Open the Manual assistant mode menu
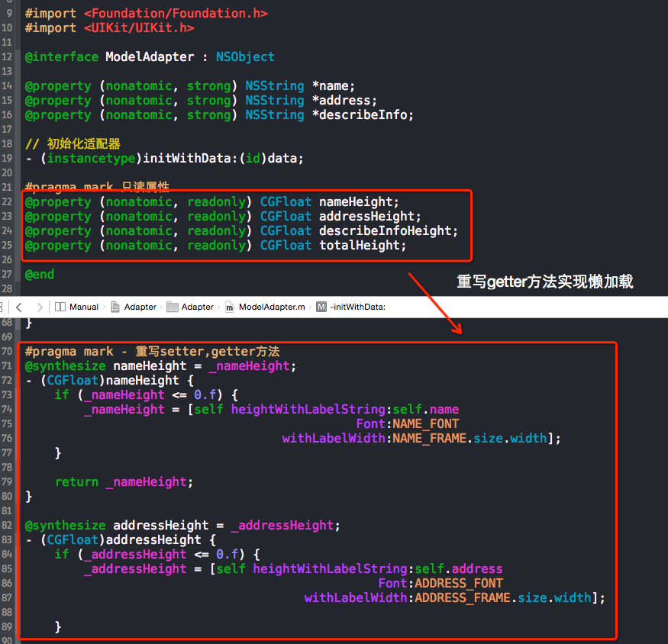Screen dimensions: 668x644 click(76, 307)
